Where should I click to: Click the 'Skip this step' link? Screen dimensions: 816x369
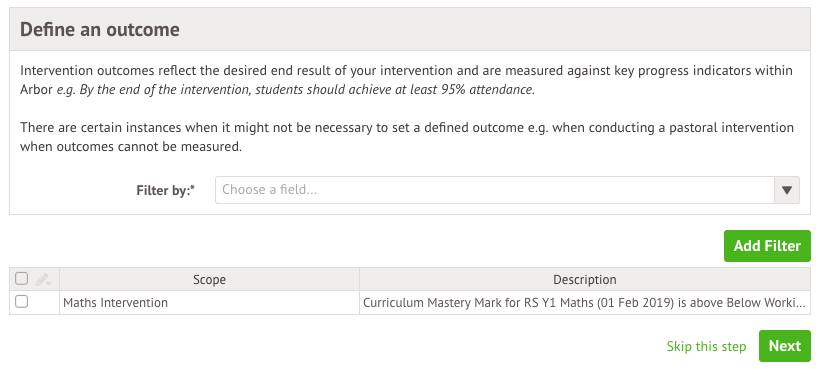706,346
